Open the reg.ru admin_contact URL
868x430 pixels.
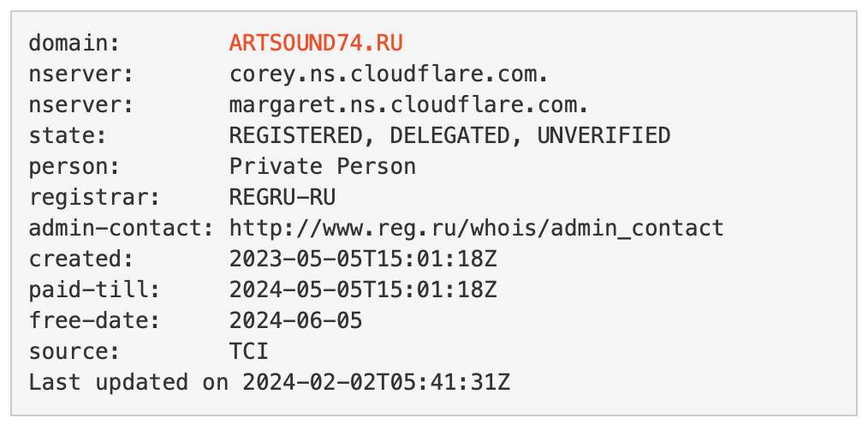(x=476, y=228)
